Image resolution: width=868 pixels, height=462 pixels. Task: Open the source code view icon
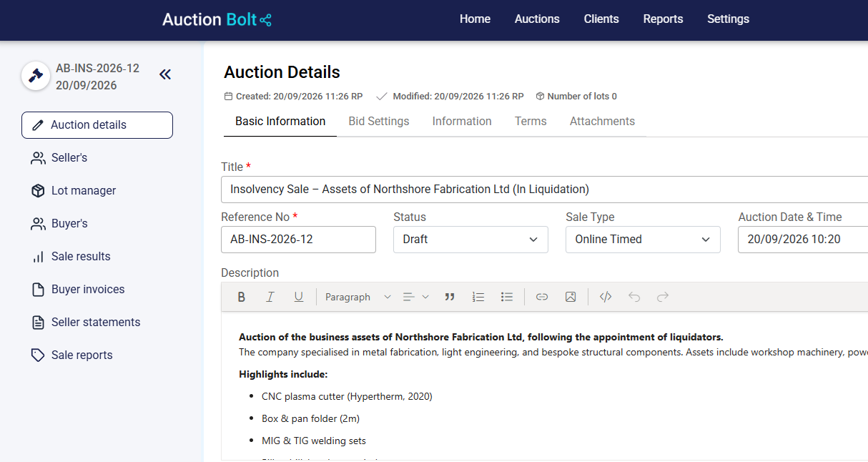tap(606, 297)
